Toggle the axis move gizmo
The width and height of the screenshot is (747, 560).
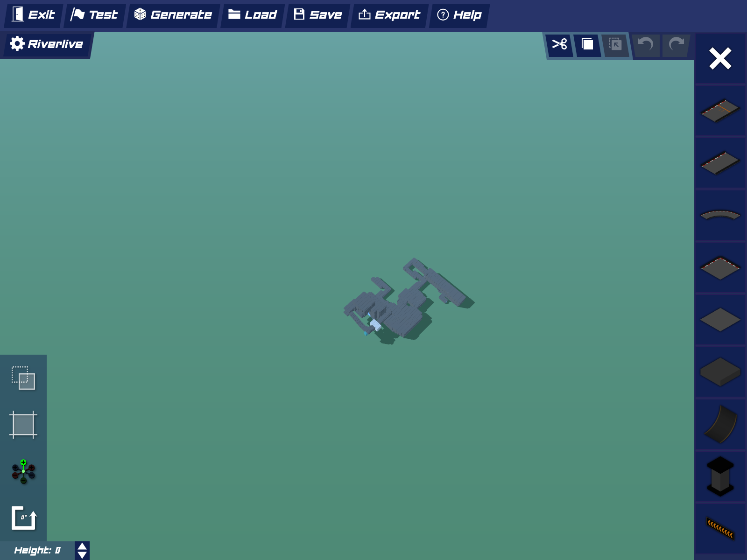click(23, 471)
